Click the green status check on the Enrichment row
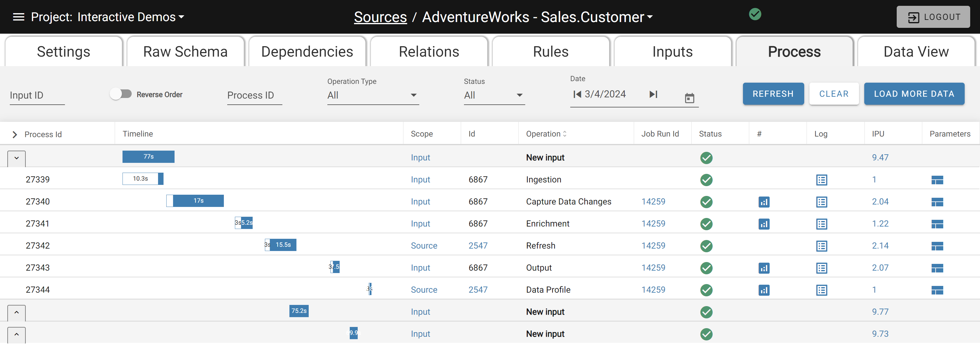Image resolution: width=980 pixels, height=345 pixels. click(x=706, y=224)
